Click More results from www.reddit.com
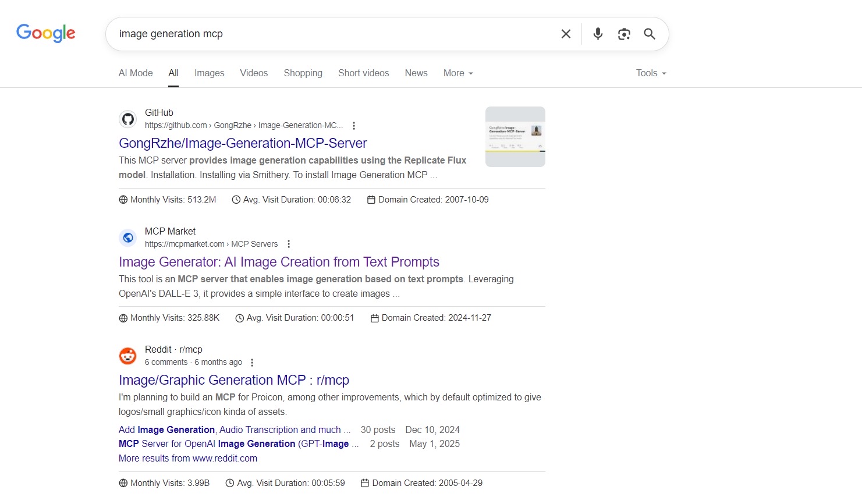The image size is (862, 504). point(188,459)
